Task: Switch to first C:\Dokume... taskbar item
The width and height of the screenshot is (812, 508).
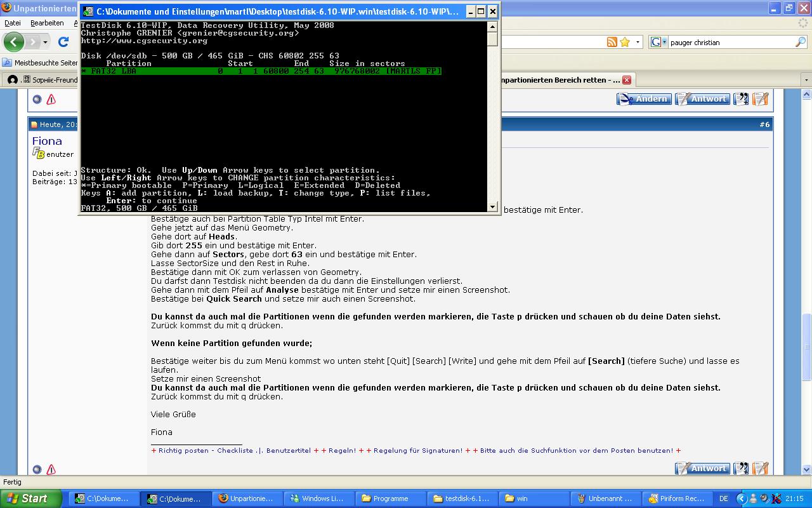Action: [103, 498]
